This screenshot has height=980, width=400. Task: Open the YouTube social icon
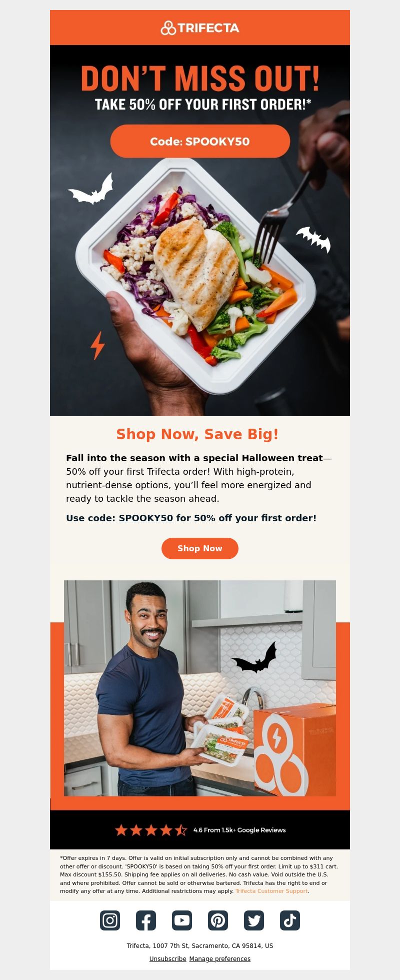click(x=182, y=920)
